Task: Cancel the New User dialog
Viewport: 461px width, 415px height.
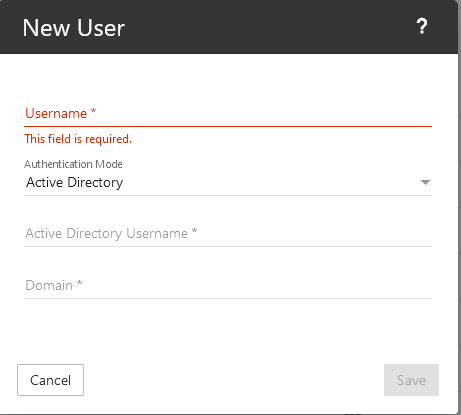Action: (50, 380)
